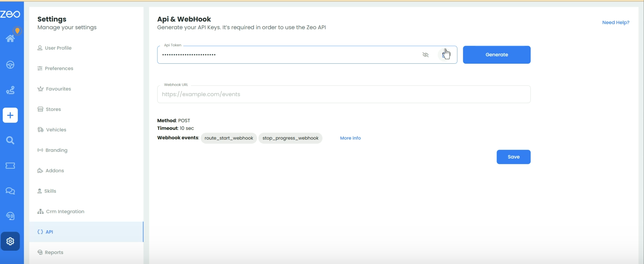Click the Branding broadcast icon

point(40,150)
